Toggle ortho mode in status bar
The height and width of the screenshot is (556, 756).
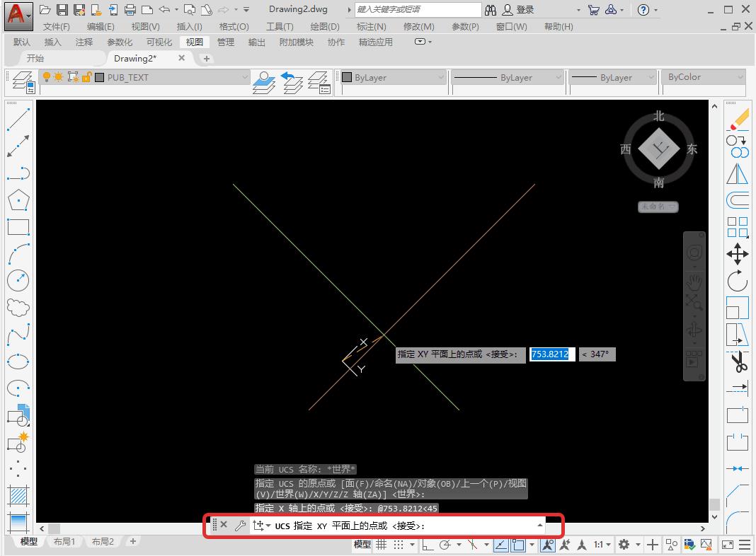point(427,545)
